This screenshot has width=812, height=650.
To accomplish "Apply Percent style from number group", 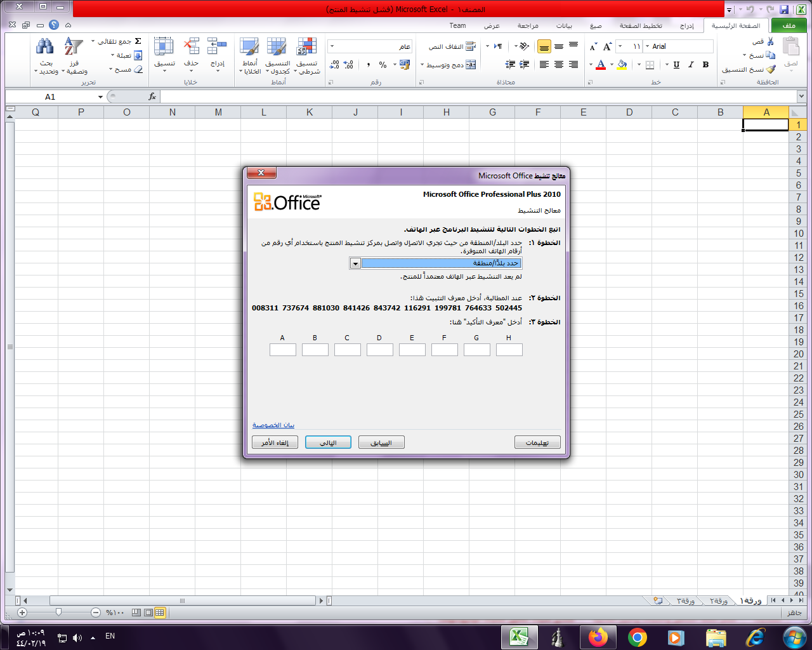I will [x=383, y=65].
